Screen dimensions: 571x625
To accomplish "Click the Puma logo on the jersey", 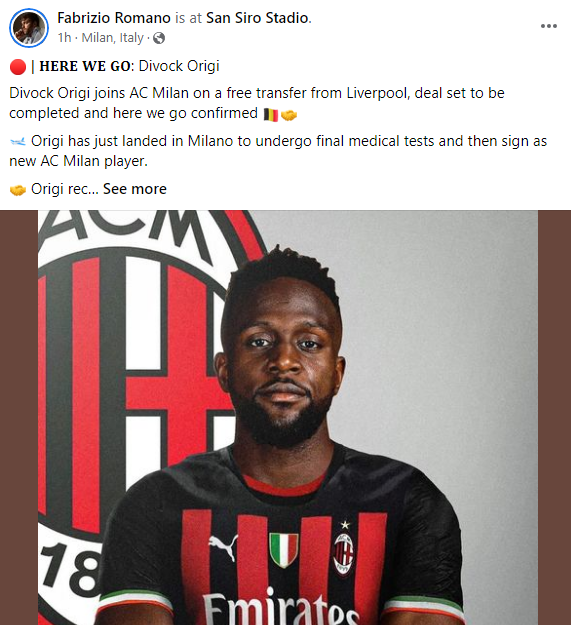I will pos(223,547).
